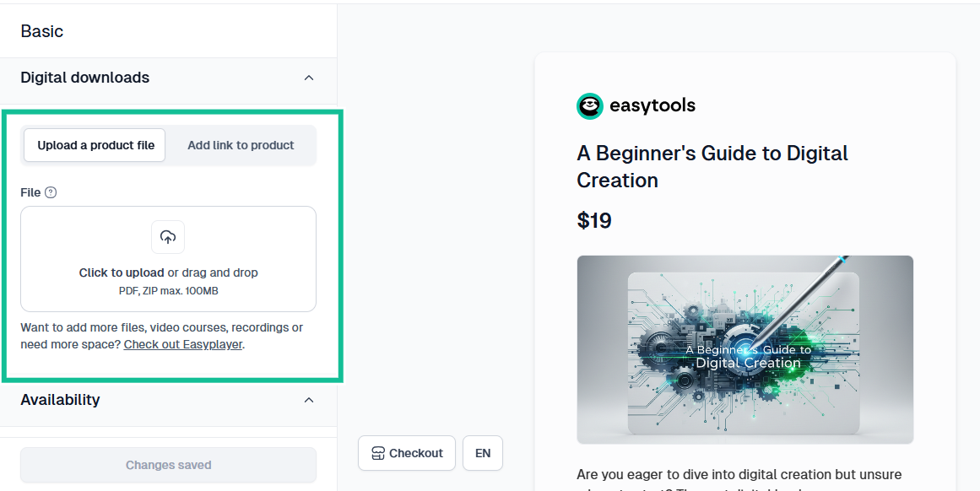Screen dimensions: 980x491
Task: Select the product cover image thumbnail
Action: coord(744,349)
